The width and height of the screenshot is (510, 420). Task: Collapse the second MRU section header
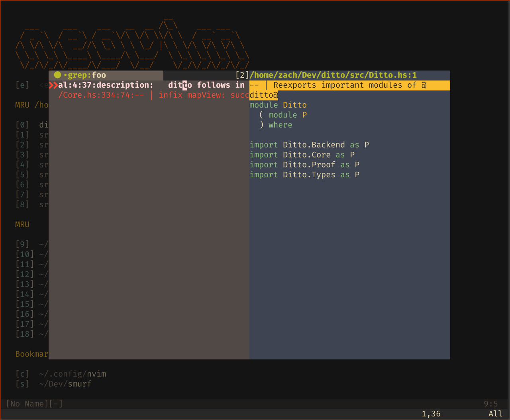click(x=22, y=224)
